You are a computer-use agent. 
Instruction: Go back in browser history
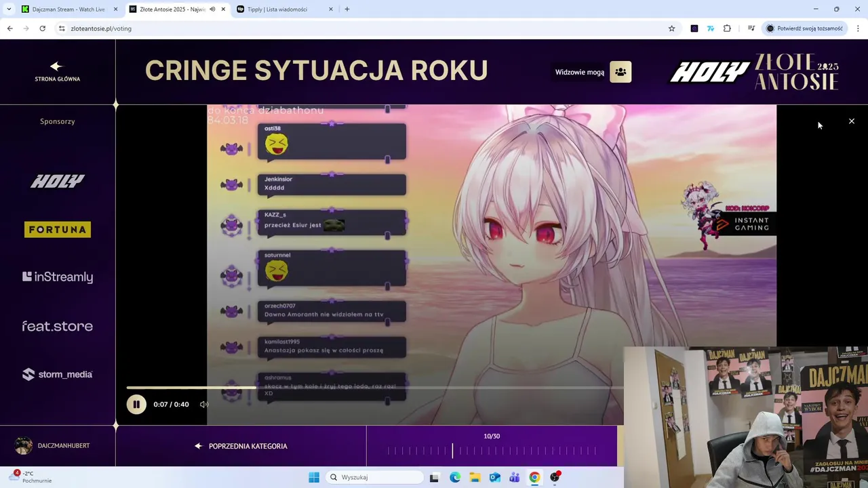(x=9, y=28)
